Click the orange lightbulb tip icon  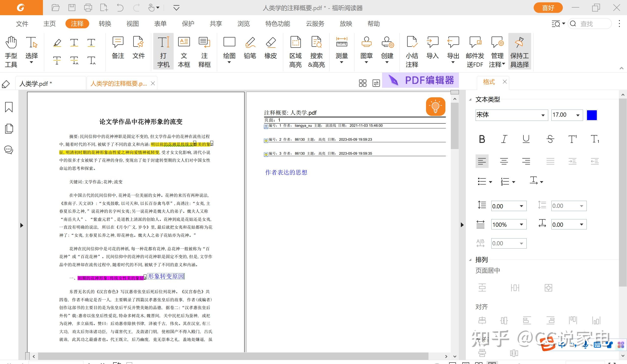435,107
